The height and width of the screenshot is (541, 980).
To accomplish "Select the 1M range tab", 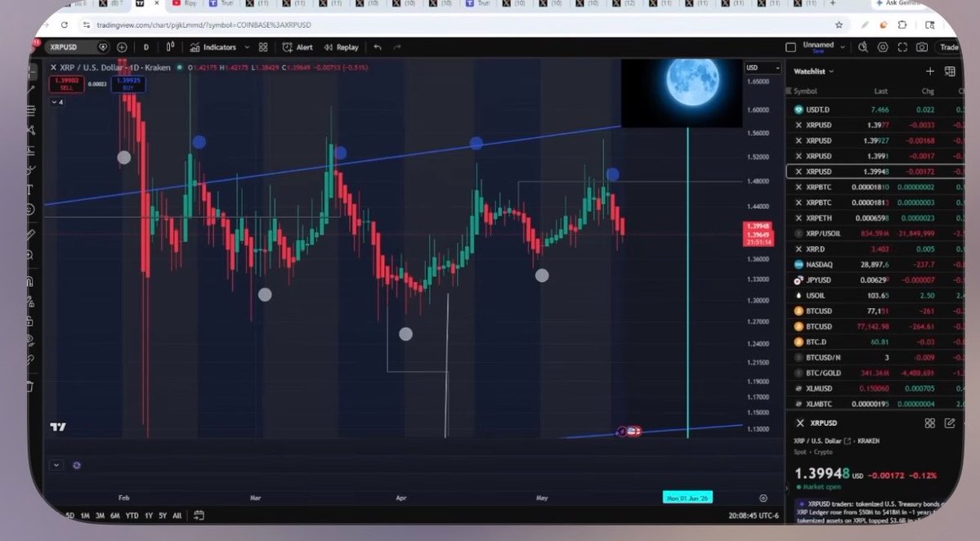I will pos(85,516).
